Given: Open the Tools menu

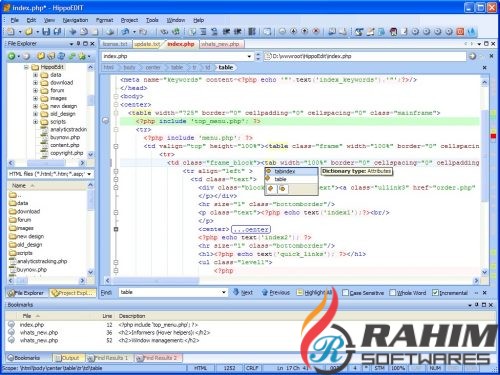Looking at the screenshot, I should [x=152, y=20].
